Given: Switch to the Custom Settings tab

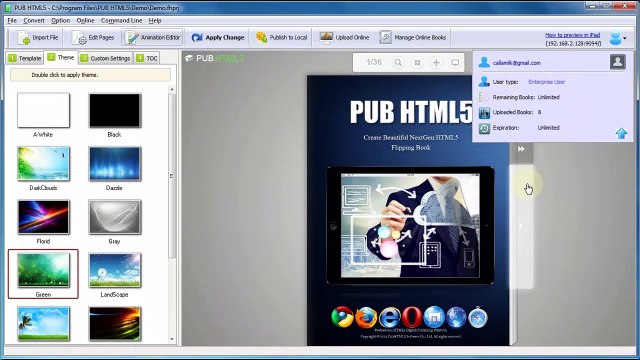Looking at the screenshot, I should [105, 58].
